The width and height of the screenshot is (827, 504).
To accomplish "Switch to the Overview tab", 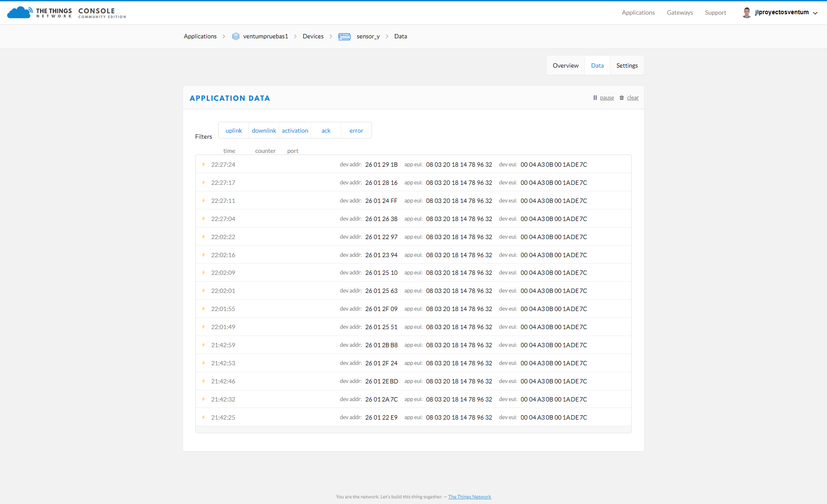I will coord(566,65).
